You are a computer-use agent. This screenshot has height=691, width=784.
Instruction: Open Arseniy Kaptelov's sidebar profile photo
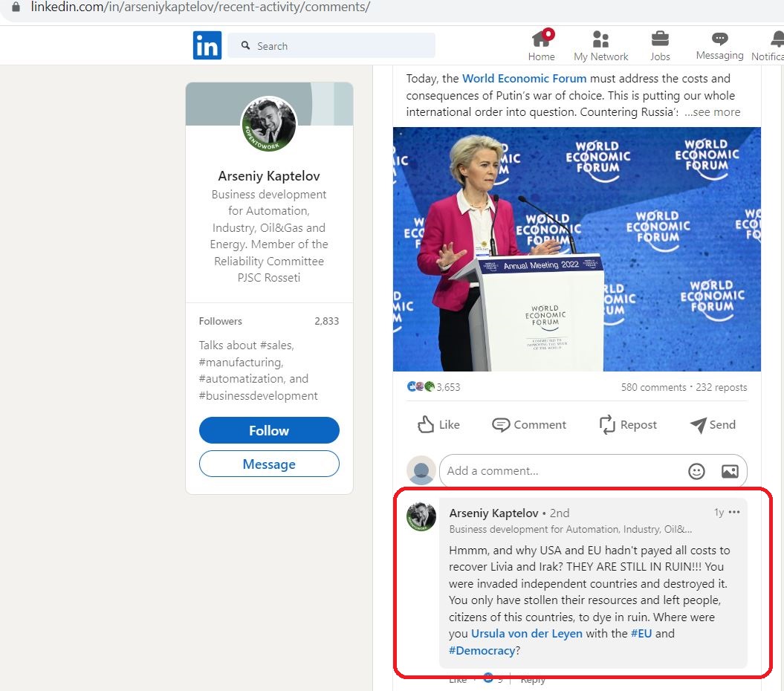pos(269,124)
